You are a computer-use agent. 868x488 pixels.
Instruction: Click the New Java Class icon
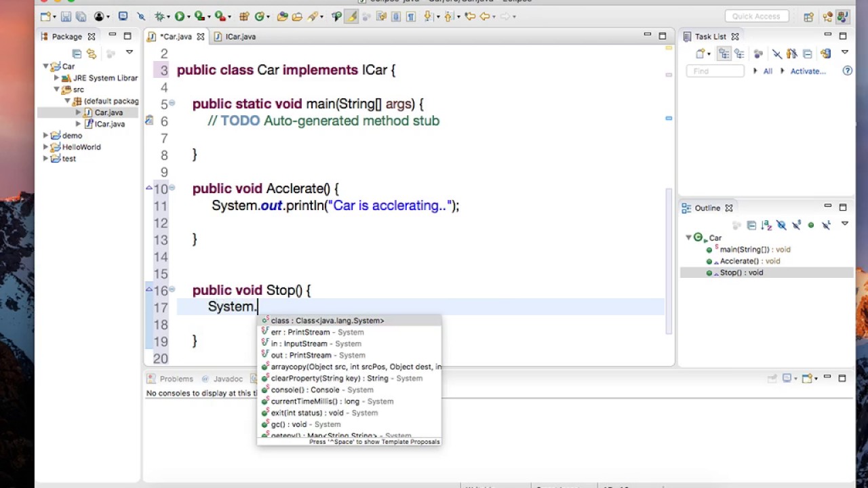click(260, 16)
